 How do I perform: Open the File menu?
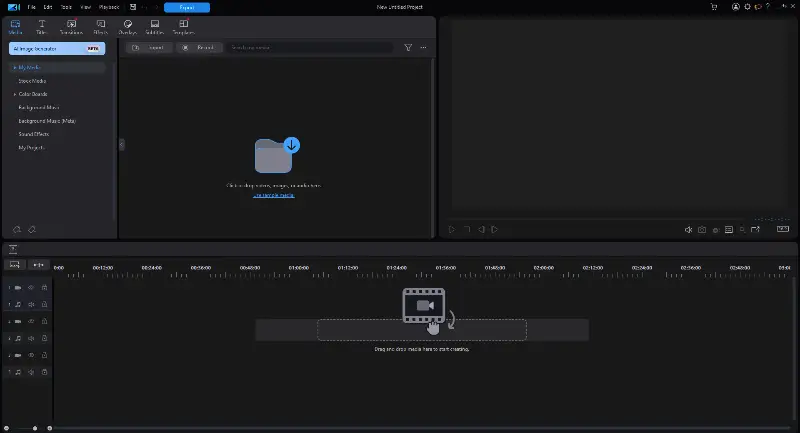[x=32, y=7]
